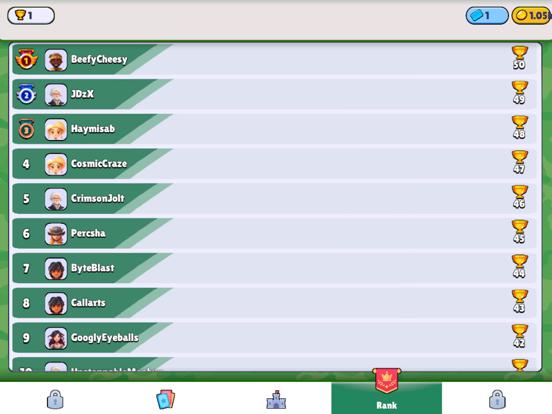
Task: Open the blue ticket counter
Action: coord(487,15)
